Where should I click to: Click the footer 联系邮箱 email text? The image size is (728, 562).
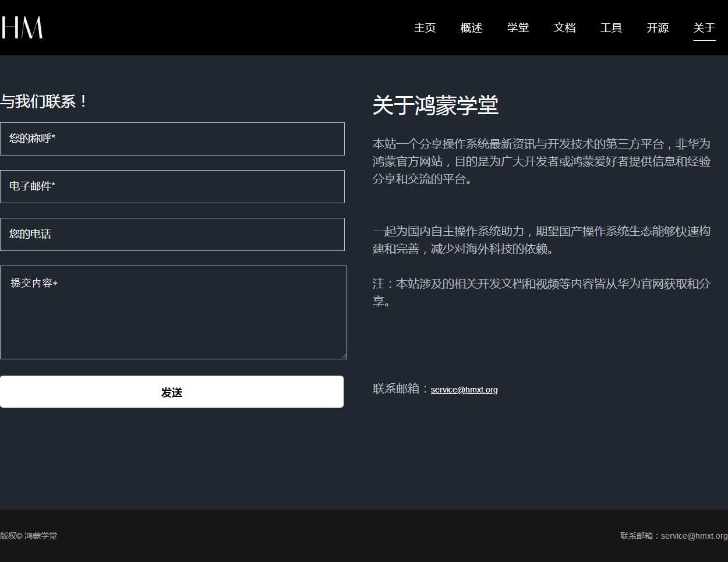[x=673, y=536]
